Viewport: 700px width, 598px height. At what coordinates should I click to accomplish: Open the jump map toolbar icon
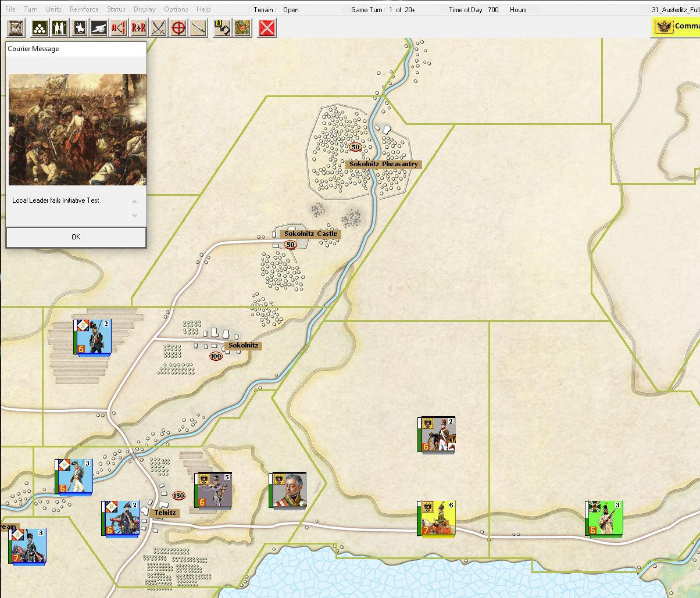pyautogui.click(x=242, y=27)
